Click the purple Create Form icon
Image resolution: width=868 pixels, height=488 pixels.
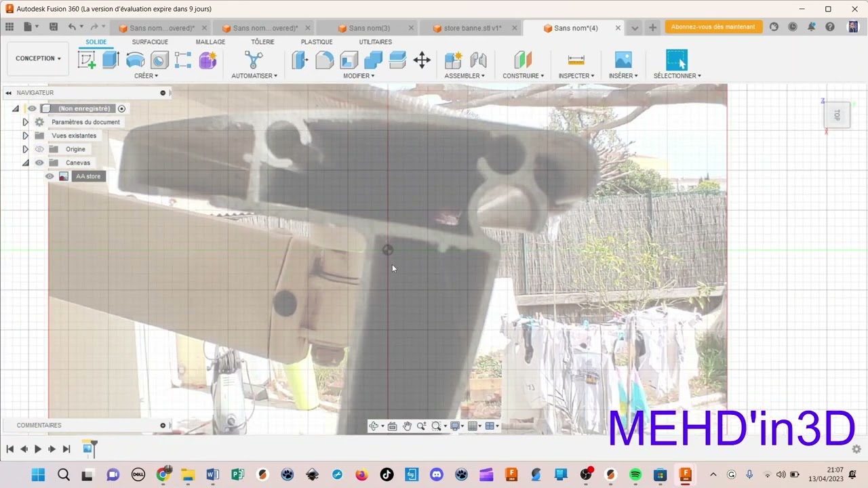point(208,60)
